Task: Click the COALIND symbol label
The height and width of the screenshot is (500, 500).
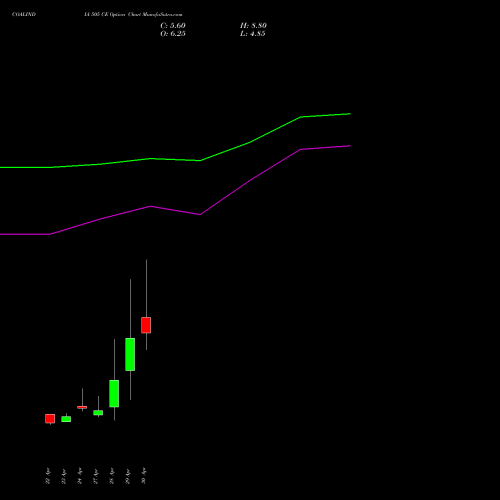Action: 24,15
